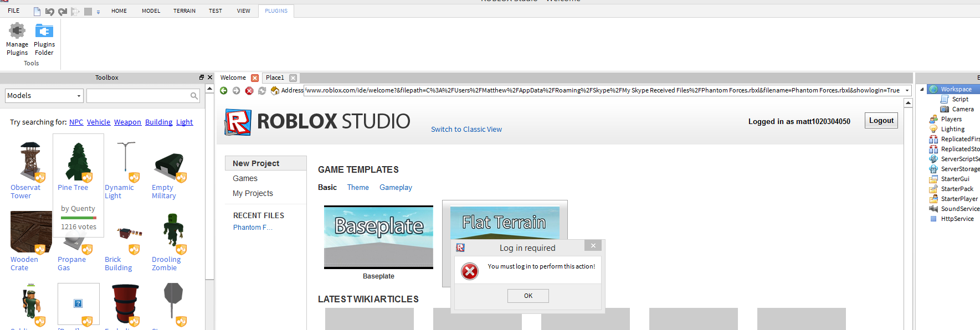This screenshot has height=330, width=980.
Task: Click Switch to Classic View link
Action: coord(466,129)
